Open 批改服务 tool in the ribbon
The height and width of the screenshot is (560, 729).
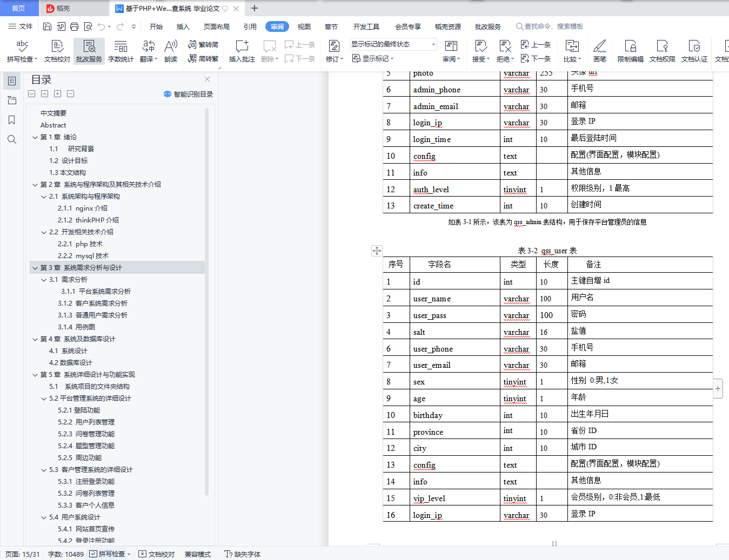click(x=89, y=51)
